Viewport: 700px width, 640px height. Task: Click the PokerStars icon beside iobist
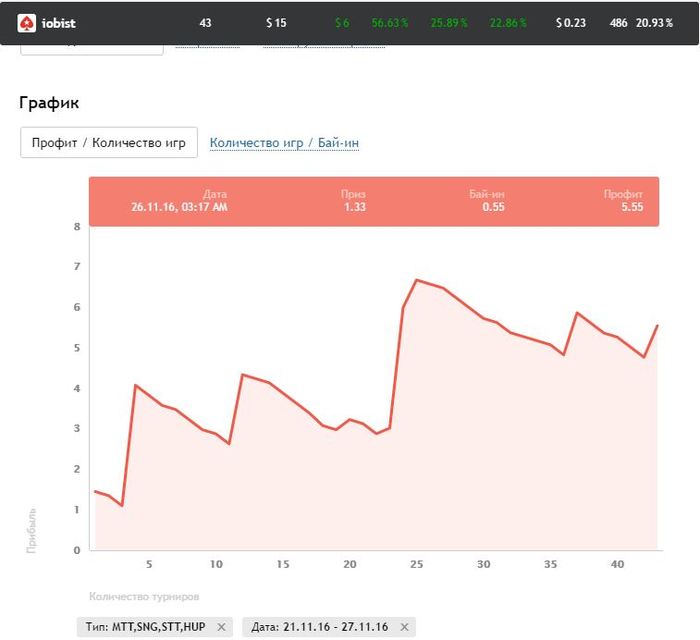point(27,22)
